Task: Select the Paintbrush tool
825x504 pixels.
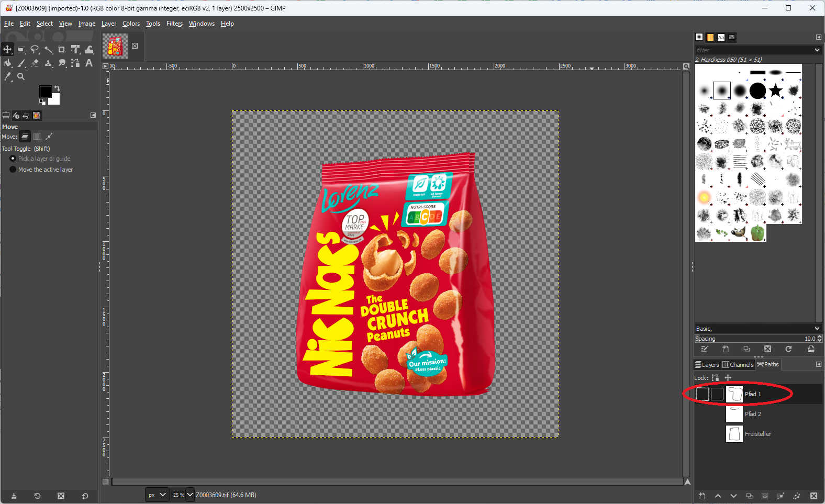Action: (x=21, y=63)
